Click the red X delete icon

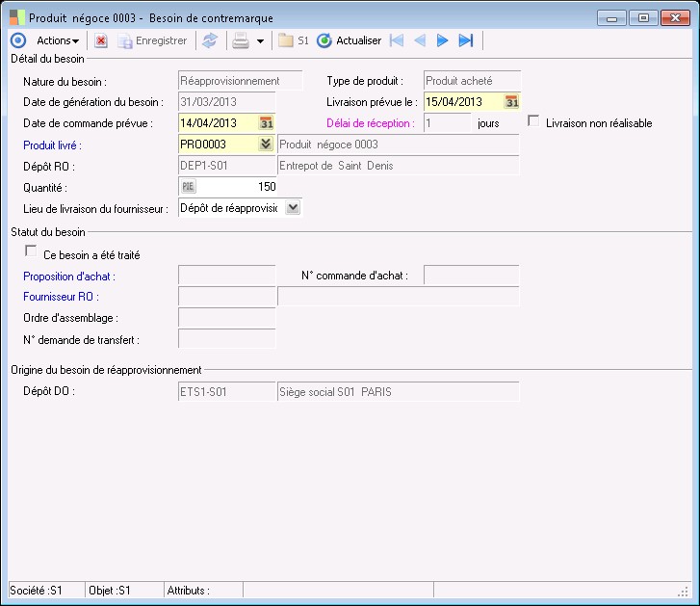click(101, 40)
